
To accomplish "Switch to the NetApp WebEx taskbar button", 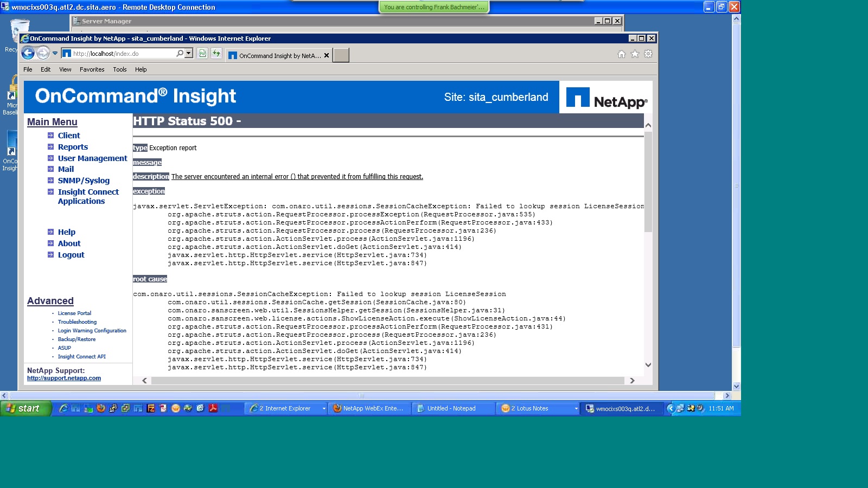I will pyautogui.click(x=370, y=408).
